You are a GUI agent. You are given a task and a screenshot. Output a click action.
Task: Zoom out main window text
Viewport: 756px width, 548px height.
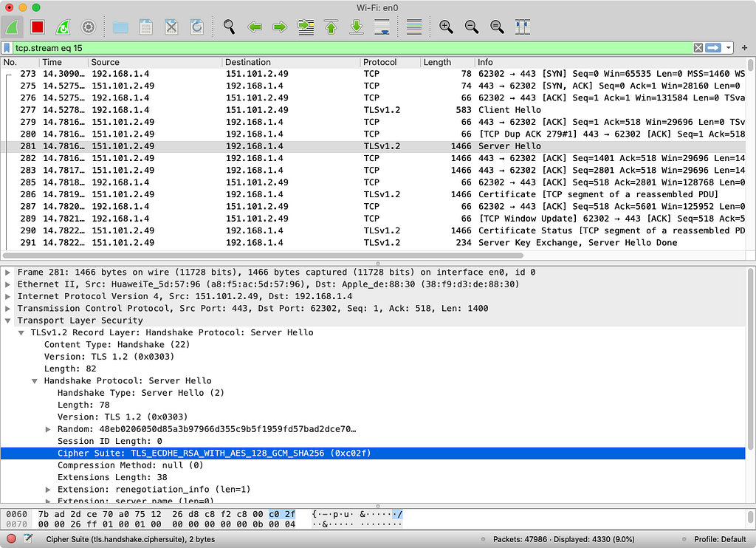[472, 27]
